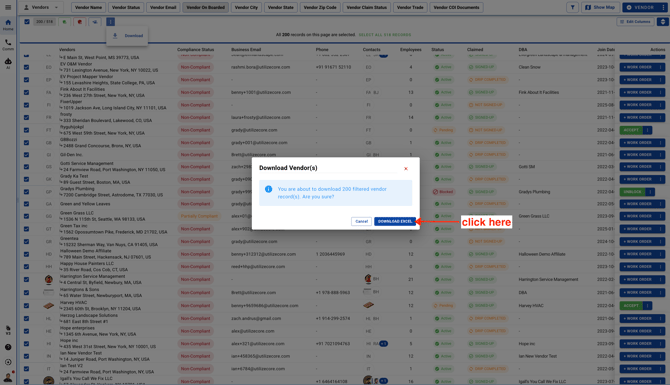670x385 pixels.
Task: Open the AI robot icon in sidebar
Action: coord(8,63)
